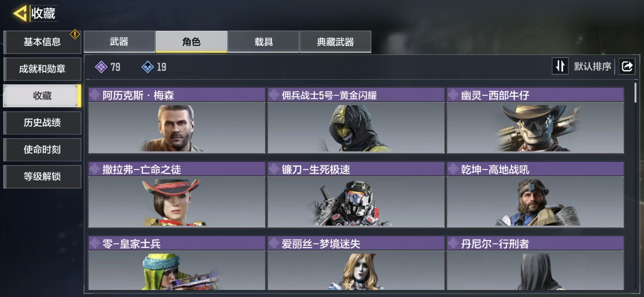
Task: Select the 乾坤-高地战吼 character card
Action: (535, 195)
